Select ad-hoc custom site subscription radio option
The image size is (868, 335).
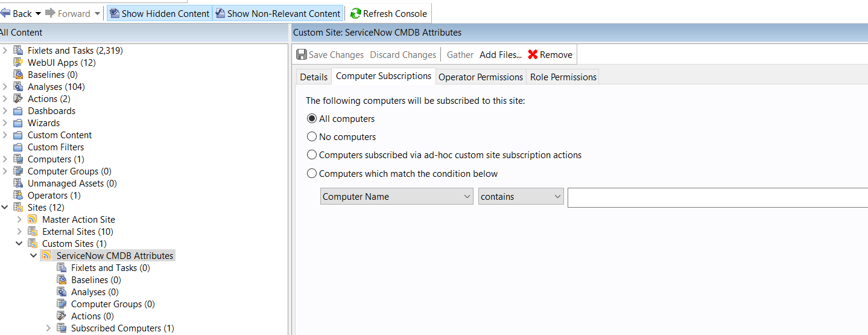[x=312, y=155]
